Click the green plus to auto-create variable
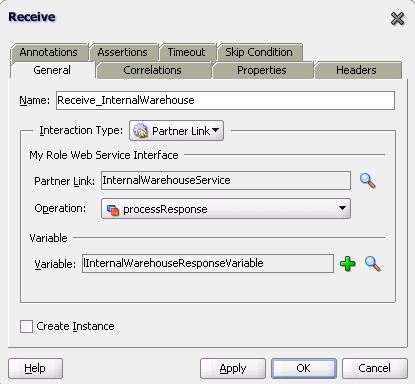The width and height of the screenshot is (415, 384). click(347, 264)
